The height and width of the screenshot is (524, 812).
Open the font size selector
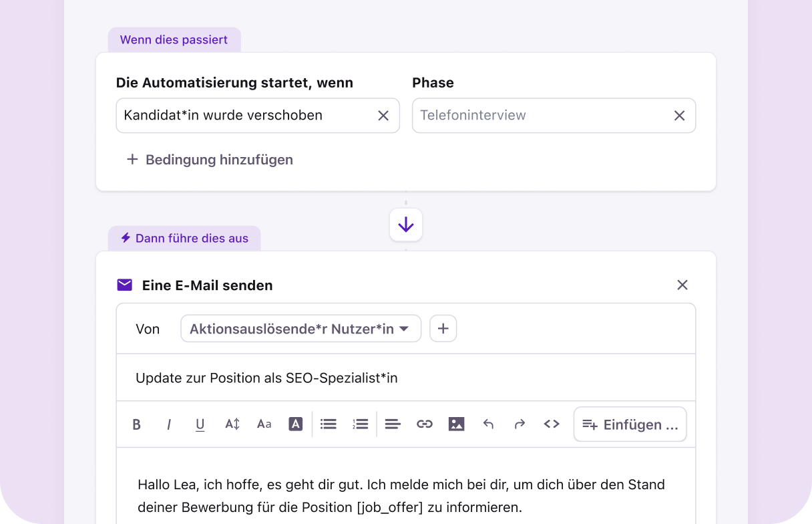[x=264, y=424]
